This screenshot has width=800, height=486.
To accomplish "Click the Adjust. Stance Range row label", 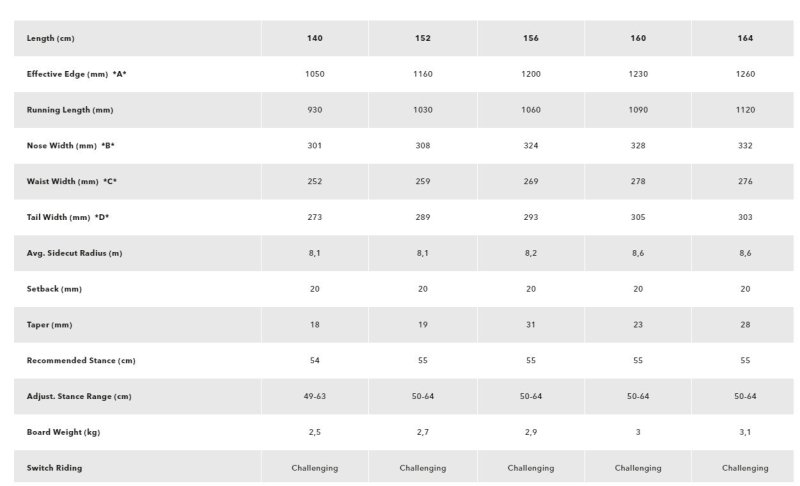I will coord(79,397).
